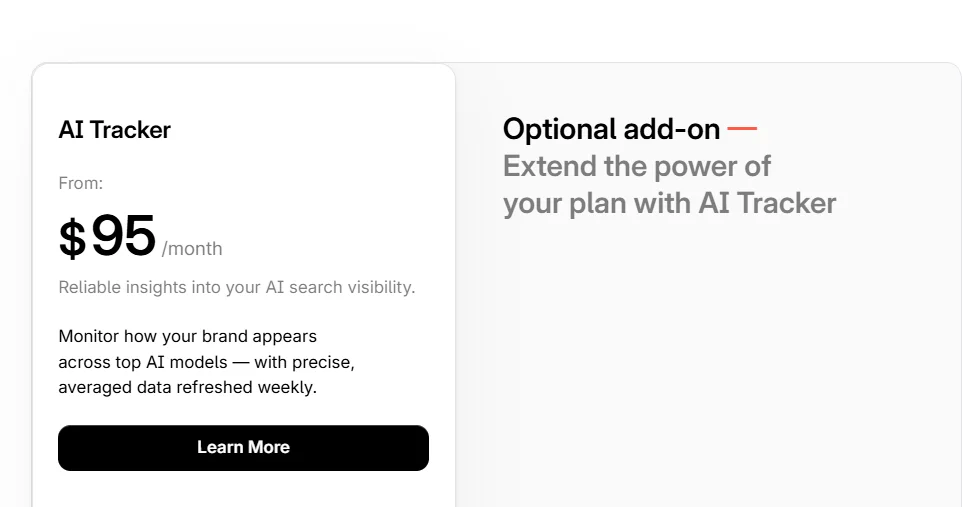The image size is (962, 507).
Task: Click "Reliable insights into your AI search visibility"
Action: pyautogui.click(x=236, y=288)
